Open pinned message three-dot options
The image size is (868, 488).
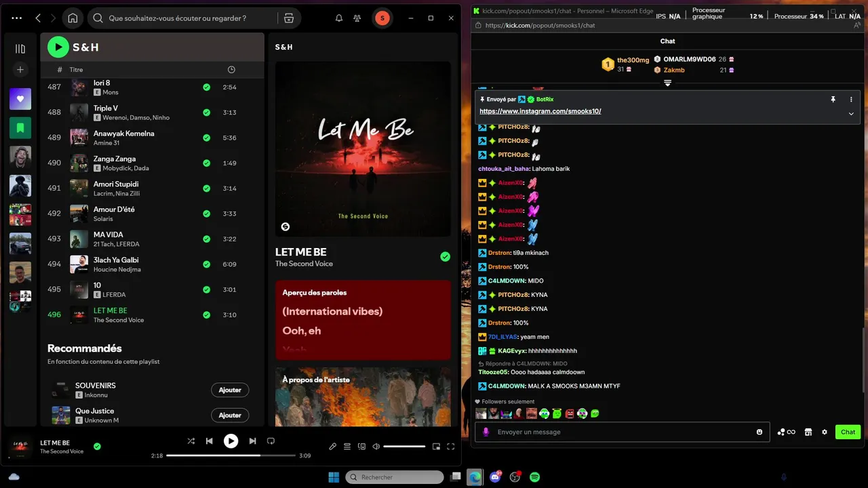tap(851, 99)
